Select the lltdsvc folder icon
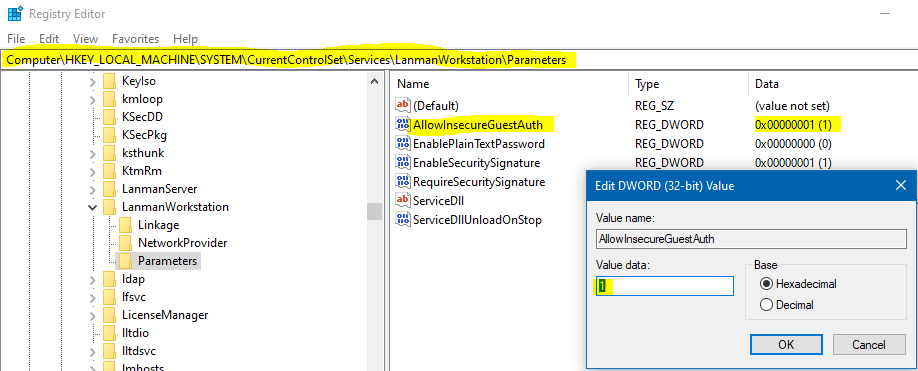 click(x=109, y=351)
